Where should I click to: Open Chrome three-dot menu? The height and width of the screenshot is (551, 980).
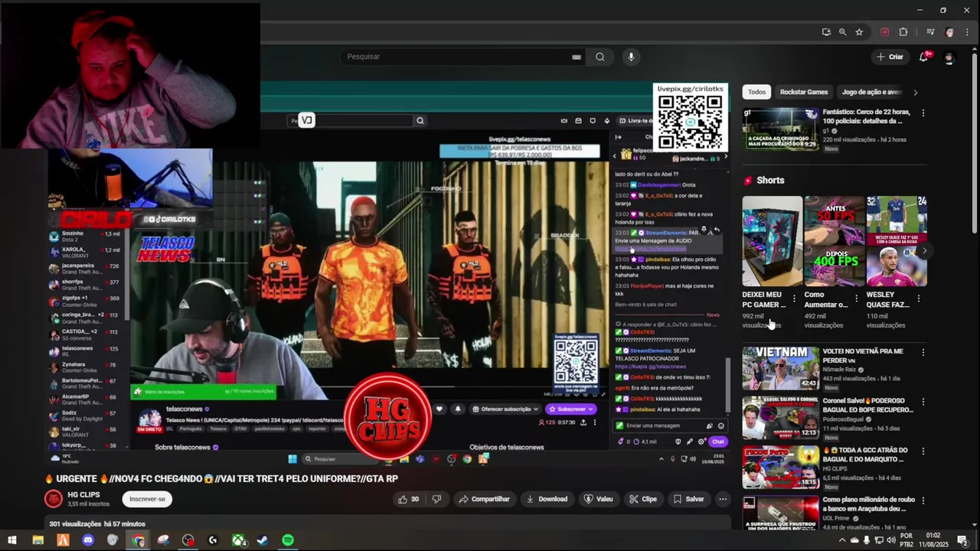(966, 32)
